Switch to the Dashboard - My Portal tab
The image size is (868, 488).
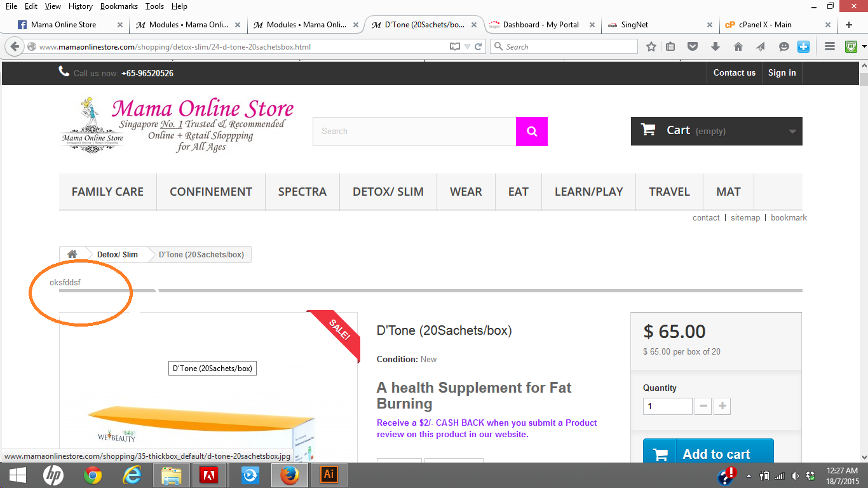[x=540, y=25]
